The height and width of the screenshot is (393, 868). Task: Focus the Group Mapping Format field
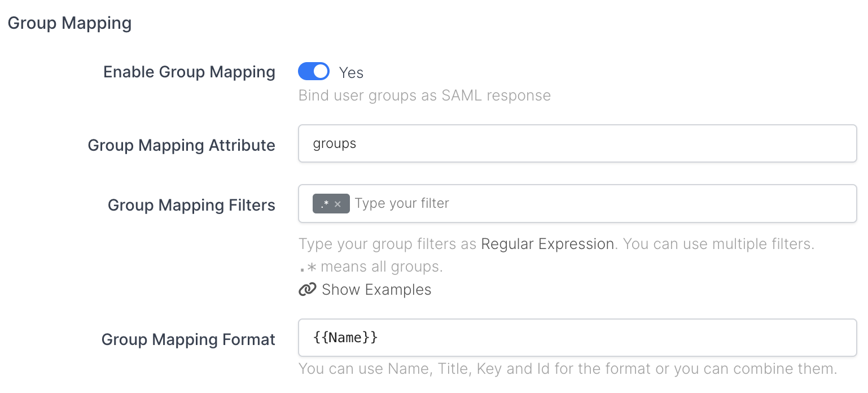pos(577,338)
